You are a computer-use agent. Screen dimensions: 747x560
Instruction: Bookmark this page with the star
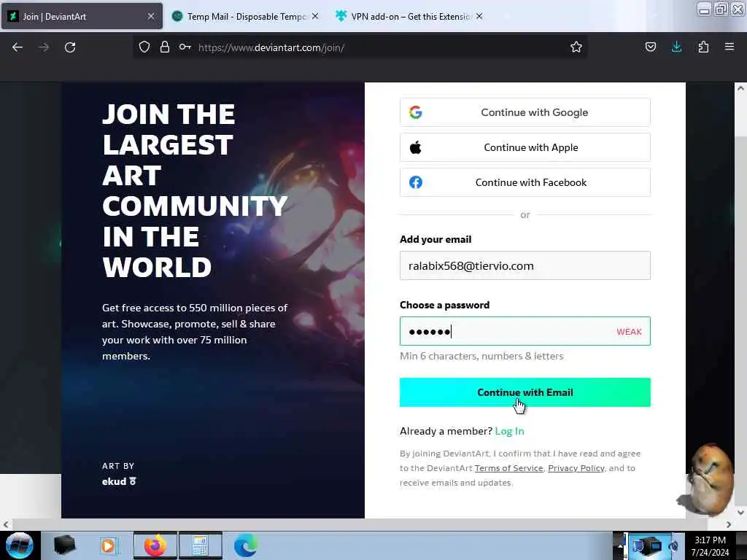click(576, 47)
